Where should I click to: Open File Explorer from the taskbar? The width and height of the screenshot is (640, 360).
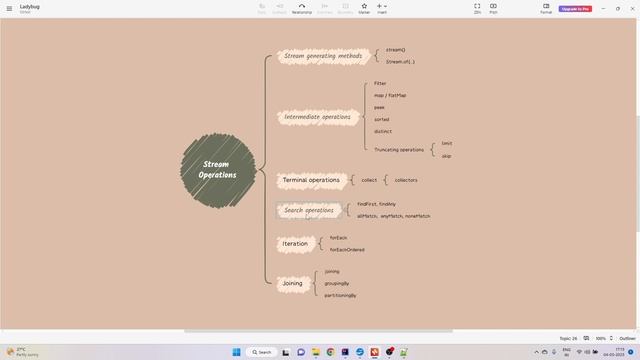point(316,352)
